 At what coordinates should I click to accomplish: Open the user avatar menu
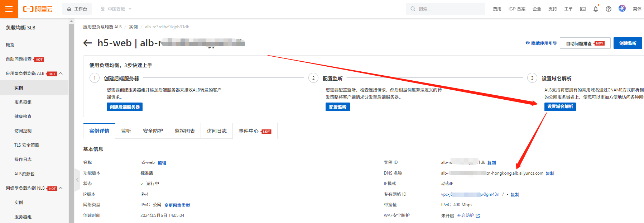622,8
